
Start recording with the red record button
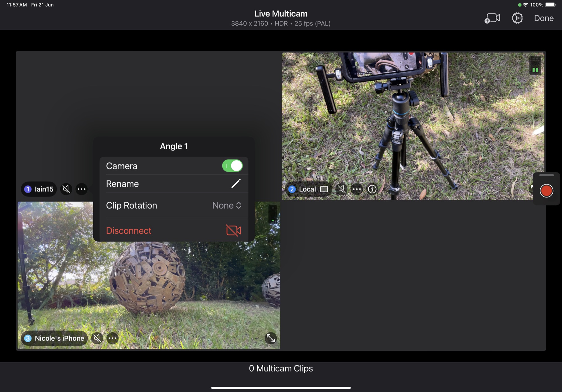tap(546, 191)
